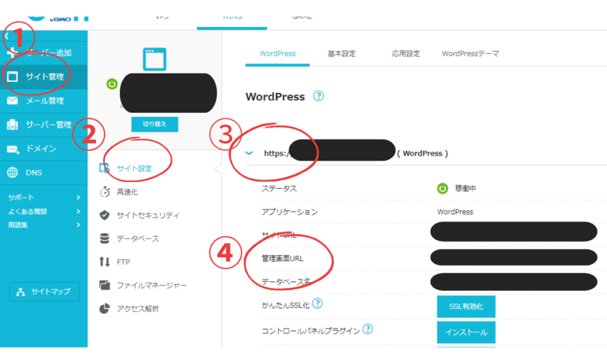This screenshot has height=364, width=607.
Task: Open help icon next to コントロールパネルプラグイン
Action: click(368, 329)
